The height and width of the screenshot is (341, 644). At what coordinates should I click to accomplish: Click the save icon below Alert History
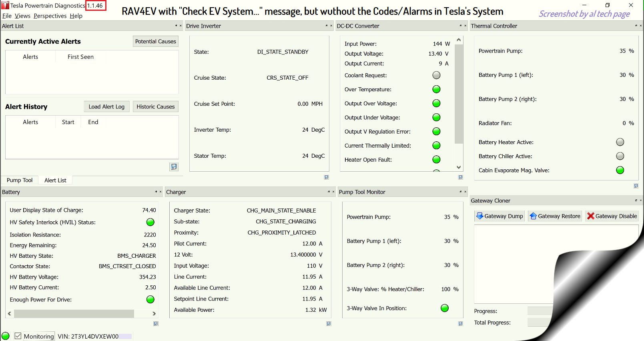(174, 166)
